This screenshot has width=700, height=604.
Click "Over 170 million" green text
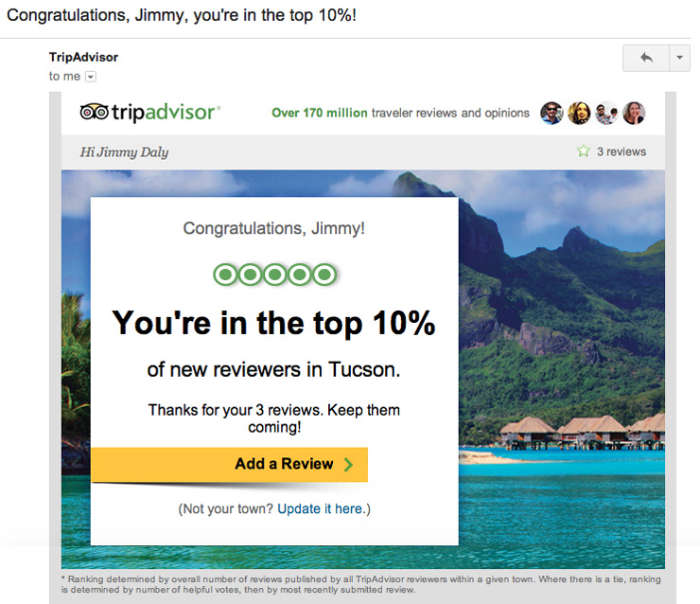[319, 113]
